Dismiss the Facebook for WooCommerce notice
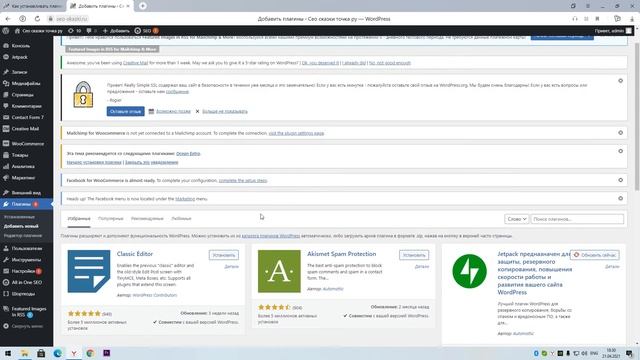The height and width of the screenshot is (360, 640). point(620,180)
